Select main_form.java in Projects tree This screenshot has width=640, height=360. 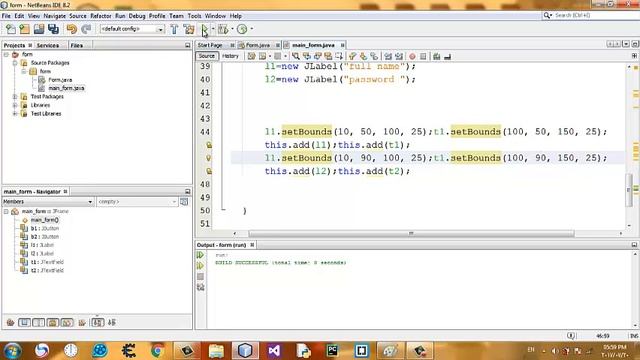[66, 88]
